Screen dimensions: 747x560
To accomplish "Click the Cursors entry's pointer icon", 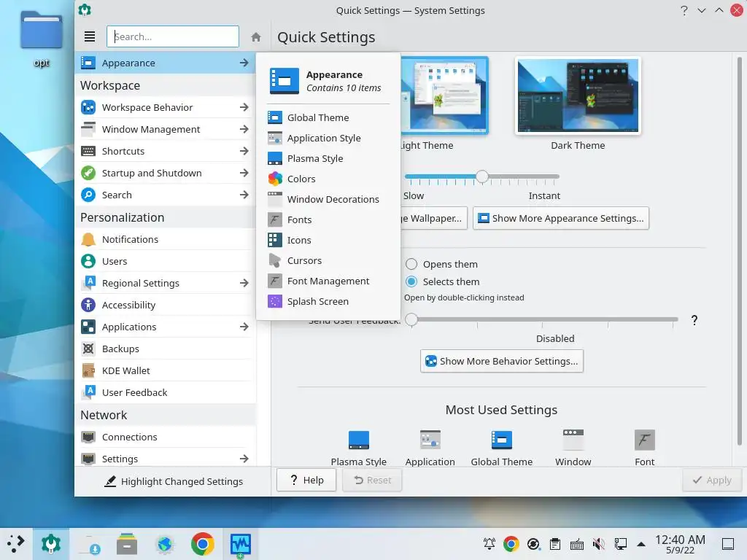I will [275, 260].
